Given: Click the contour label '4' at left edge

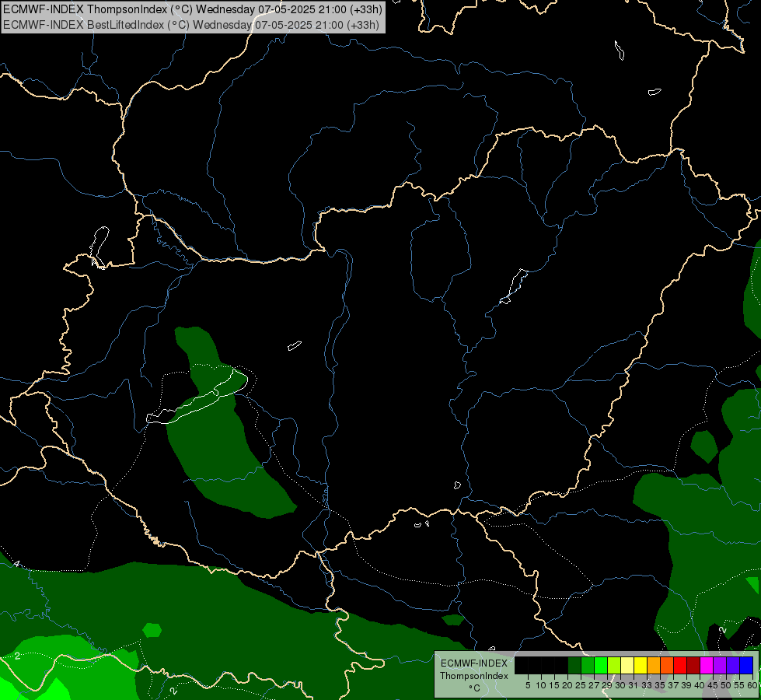Looking at the screenshot, I should tap(17, 564).
